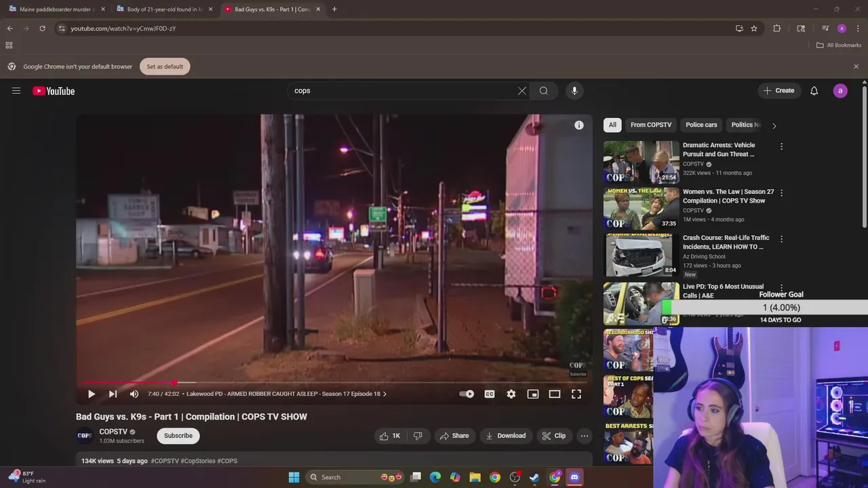Open the COPSTV channel name link
This screenshot has height=488, width=868.
tap(113, 432)
